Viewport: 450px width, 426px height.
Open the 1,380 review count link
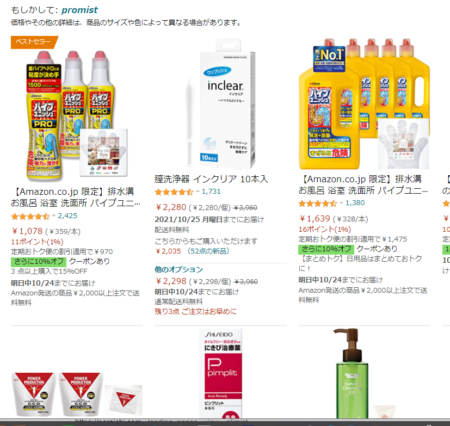355,203
